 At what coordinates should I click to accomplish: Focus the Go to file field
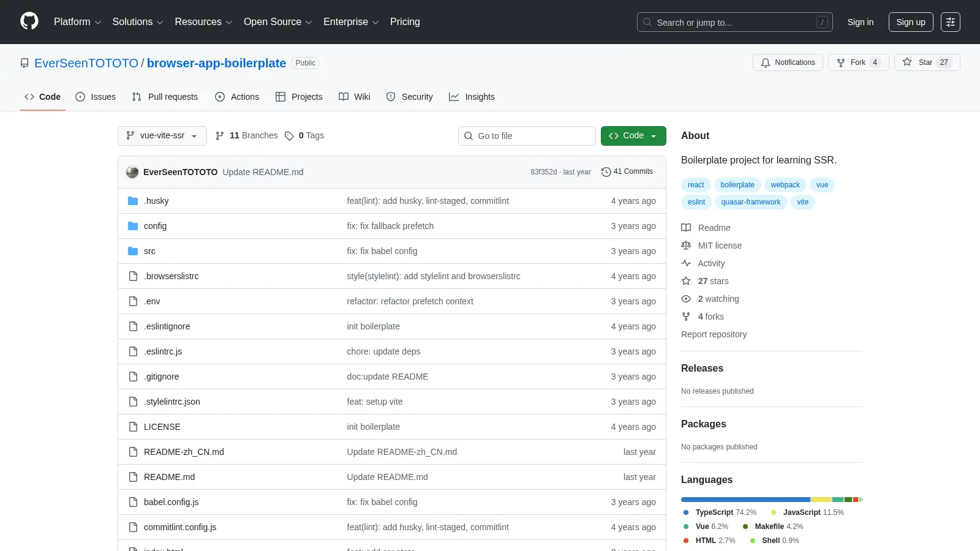527,136
